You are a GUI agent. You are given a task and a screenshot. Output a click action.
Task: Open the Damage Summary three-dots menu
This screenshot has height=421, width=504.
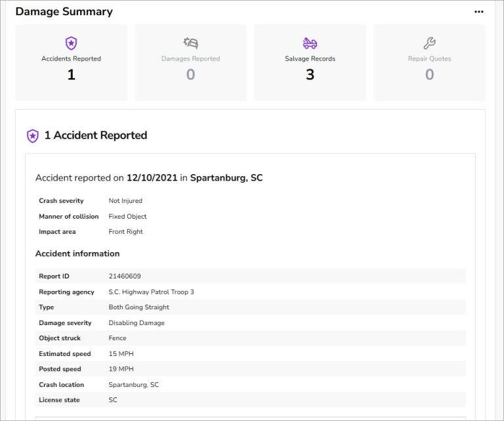coord(479,12)
